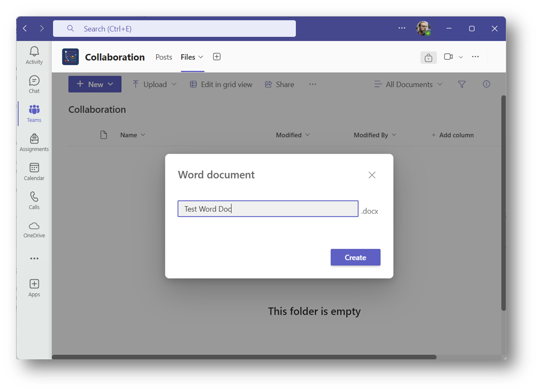Close the Word document dialog
This screenshot has height=392, width=539.
pyautogui.click(x=372, y=175)
